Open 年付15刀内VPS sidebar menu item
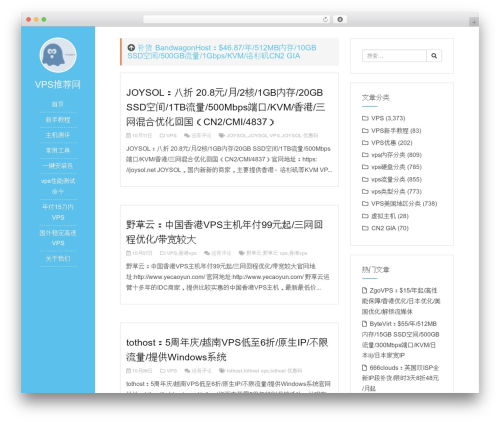This screenshot has width=500, height=423. 58,212
